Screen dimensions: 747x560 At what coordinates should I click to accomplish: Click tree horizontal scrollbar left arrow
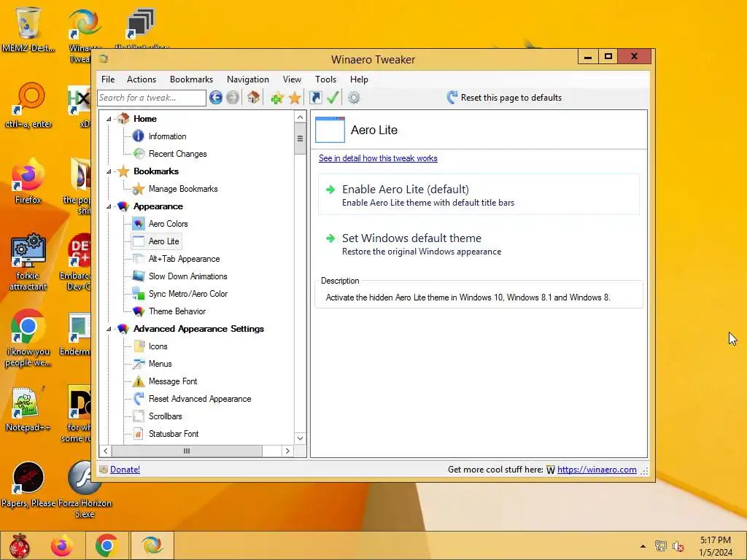(x=105, y=451)
